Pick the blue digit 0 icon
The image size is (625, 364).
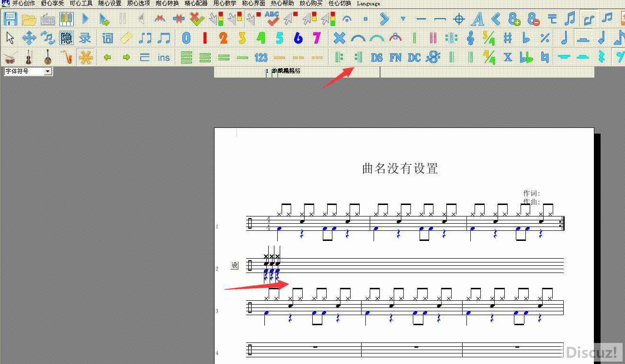(186, 38)
